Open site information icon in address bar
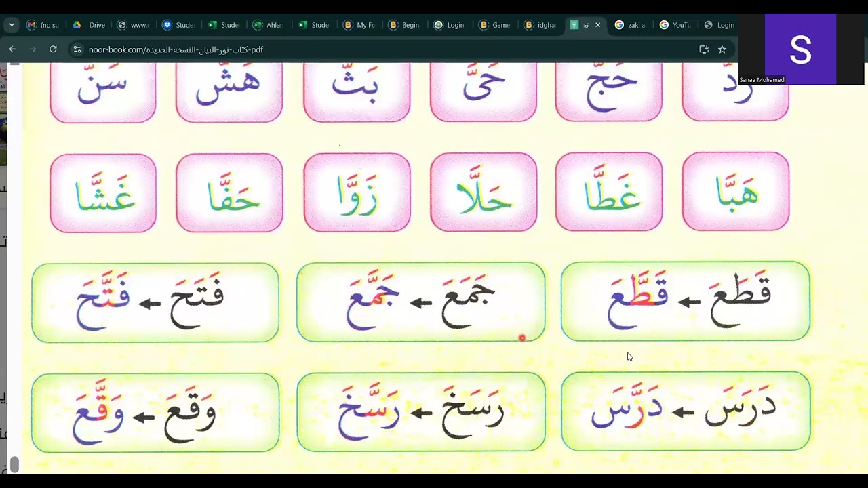Image resolution: width=868 pixels, height=488 pixels. pos(77,49)
